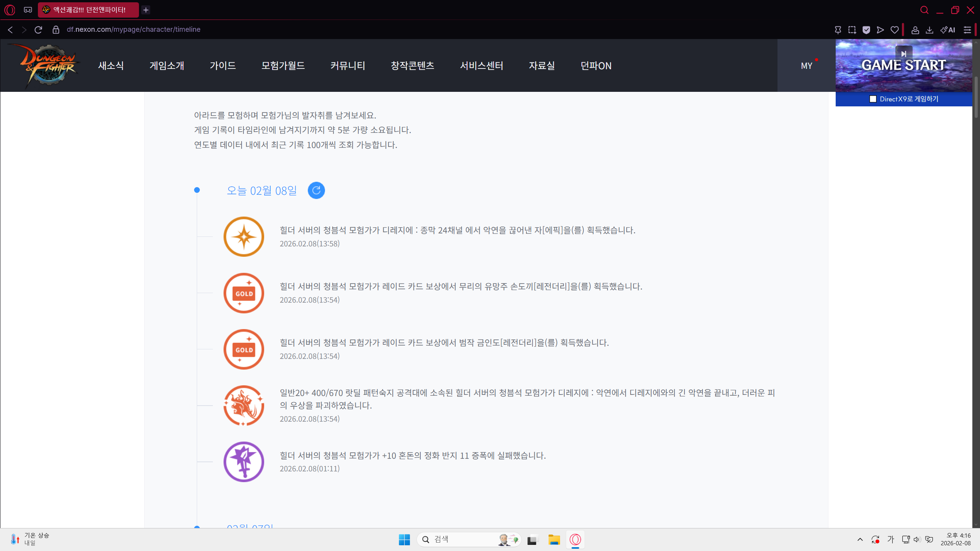This screenshot has width=980, height=551.
Task: Enable DirectX9로 게임하기 checkbox
Action: (873, 99)
